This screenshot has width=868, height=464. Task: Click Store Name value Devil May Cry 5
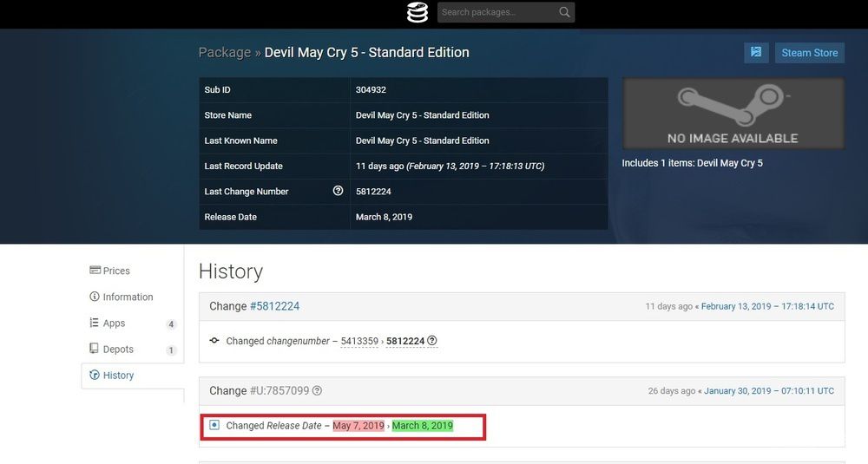point(423,115)
